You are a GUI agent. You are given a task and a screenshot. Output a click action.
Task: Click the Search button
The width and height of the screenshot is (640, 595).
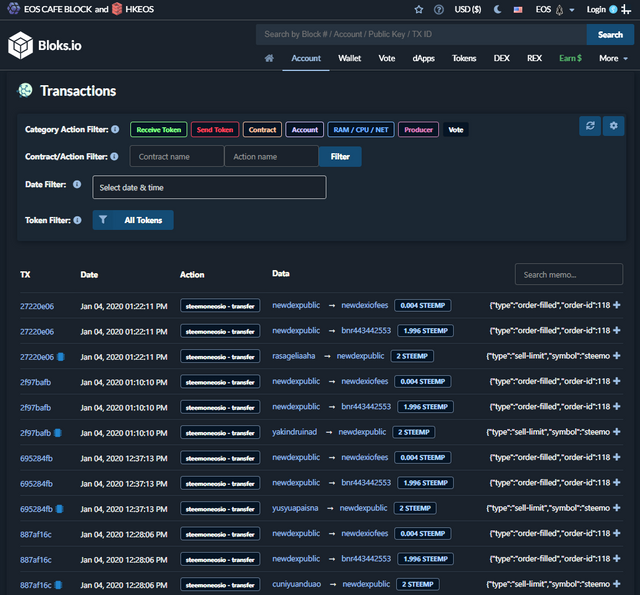click(x=610, y=35)
